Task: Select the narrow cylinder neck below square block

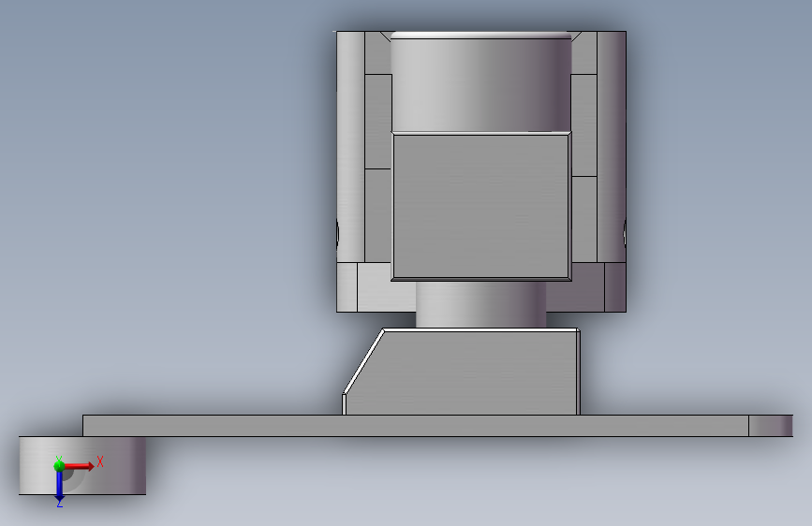Action: coord(480,304)
